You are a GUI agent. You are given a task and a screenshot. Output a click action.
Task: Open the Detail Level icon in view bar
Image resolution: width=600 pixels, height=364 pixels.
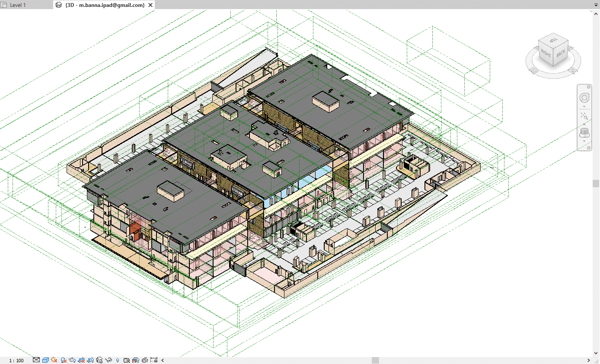pos(36,360)
